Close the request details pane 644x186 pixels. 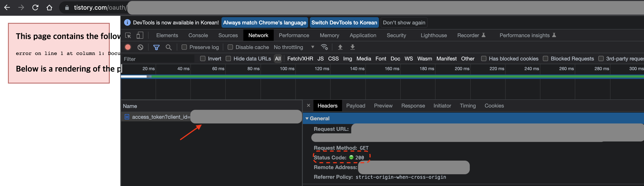pos(309,106)
